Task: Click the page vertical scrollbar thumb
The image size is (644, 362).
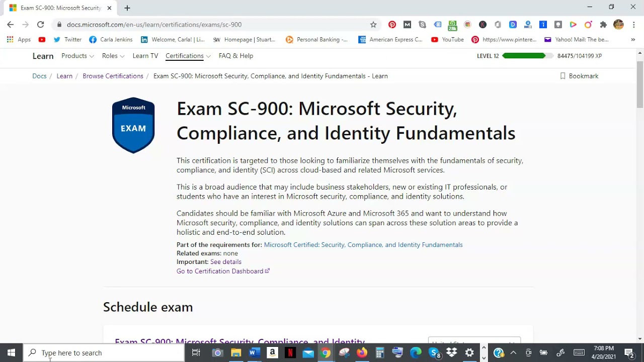Action: (640, 85)
